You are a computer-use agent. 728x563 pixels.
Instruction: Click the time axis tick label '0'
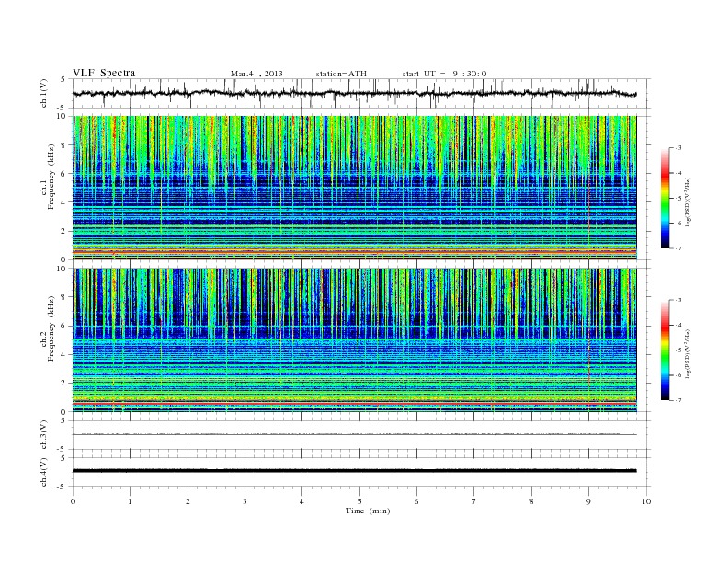(x=73, y=501)
